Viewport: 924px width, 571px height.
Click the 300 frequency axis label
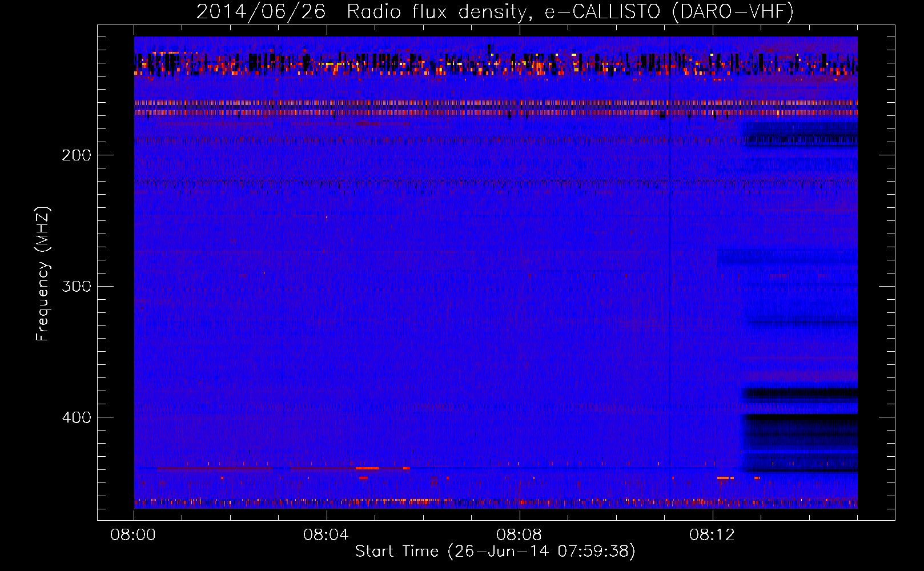coord(77,286)
